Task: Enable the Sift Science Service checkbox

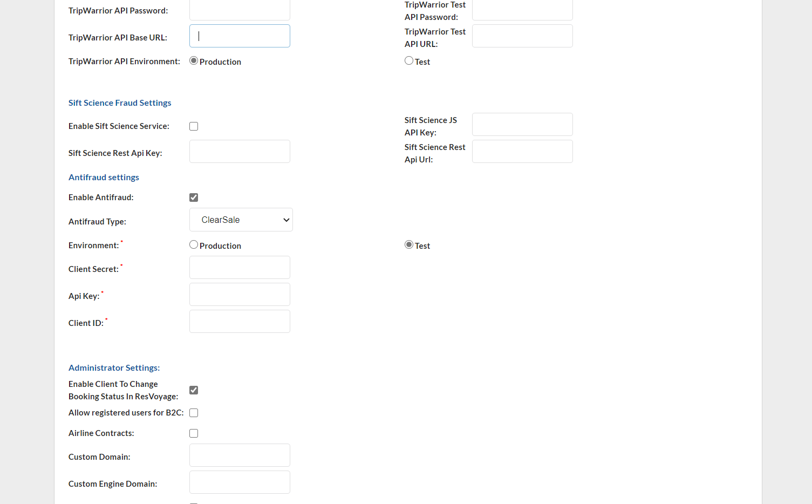Action: pyautogui.click(x=194, y=126)
